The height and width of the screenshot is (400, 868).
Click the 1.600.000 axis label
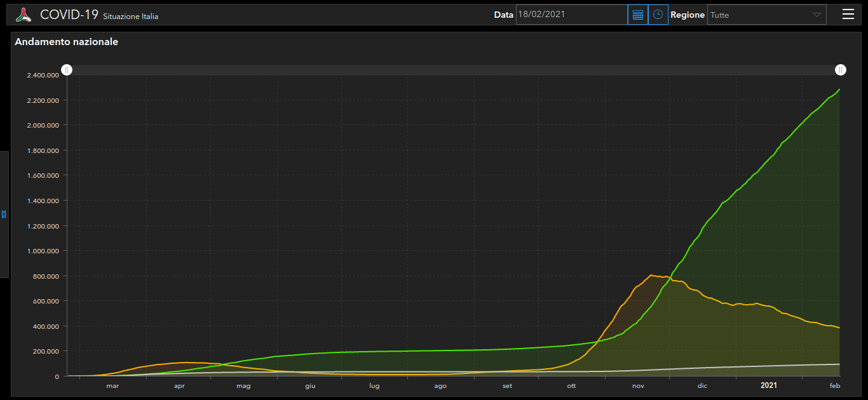tap(43, 176)
